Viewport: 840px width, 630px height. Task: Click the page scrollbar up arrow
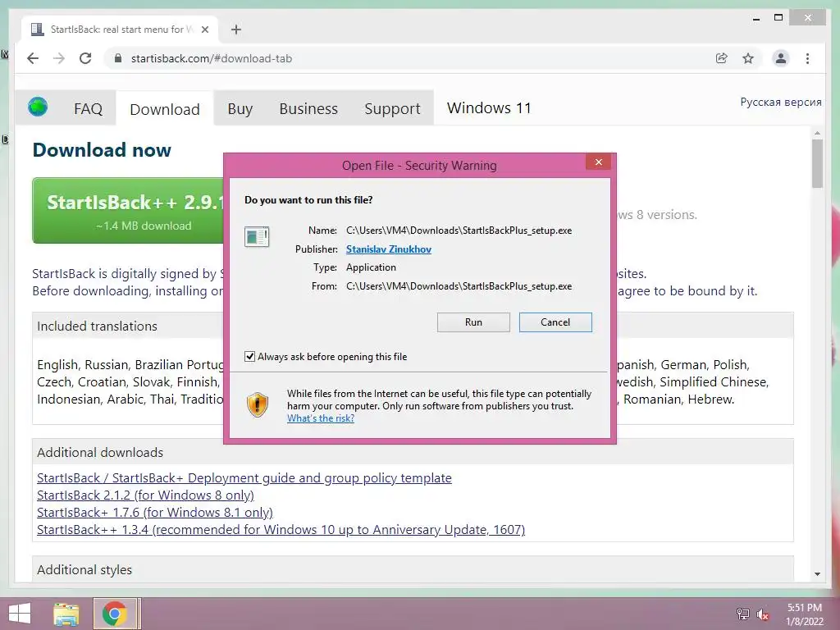click(x=817, y=132)
